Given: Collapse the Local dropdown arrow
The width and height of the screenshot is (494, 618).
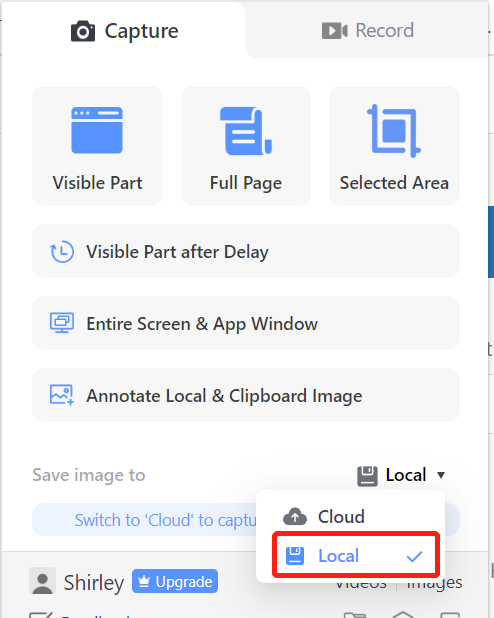Looking at the screenshot, I should pos(441,475).
